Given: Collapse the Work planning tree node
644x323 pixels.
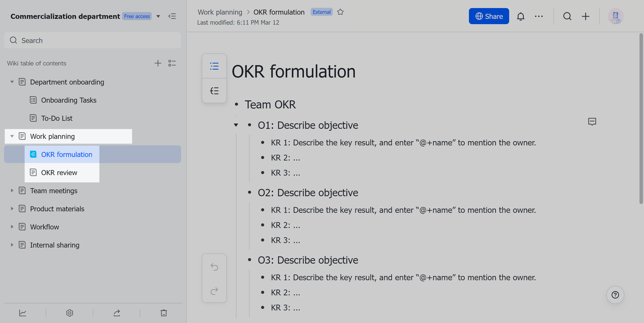Looking at the screenshot, I should (12, 136).
